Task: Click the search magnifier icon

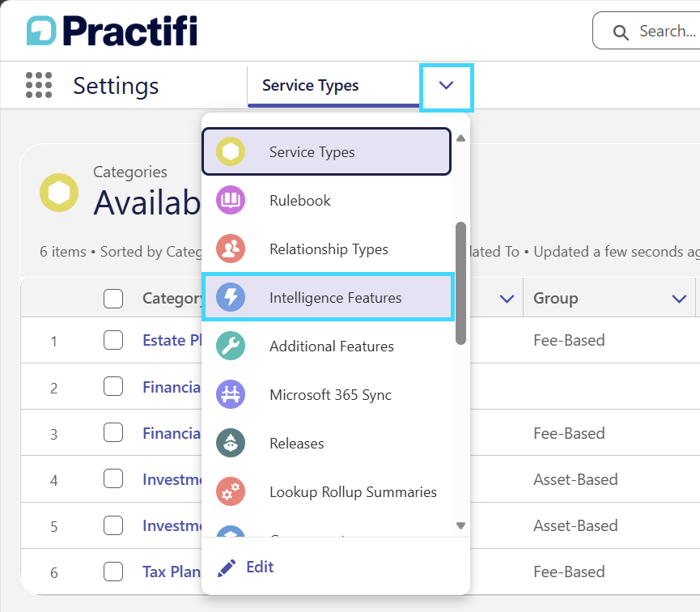Action: (x=621, y=32)
